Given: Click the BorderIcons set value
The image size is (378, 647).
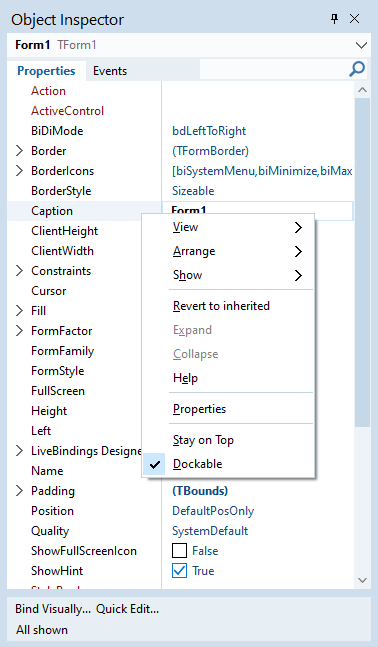Looking at the screenshot, I should coord(262,171).
